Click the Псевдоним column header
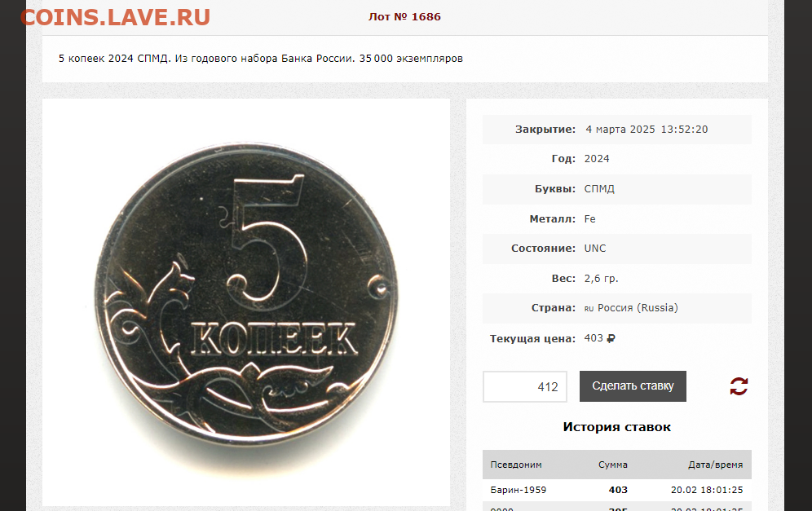Image resolution: width=812 pixels, height=511 pixels. [x=516, y=465]
